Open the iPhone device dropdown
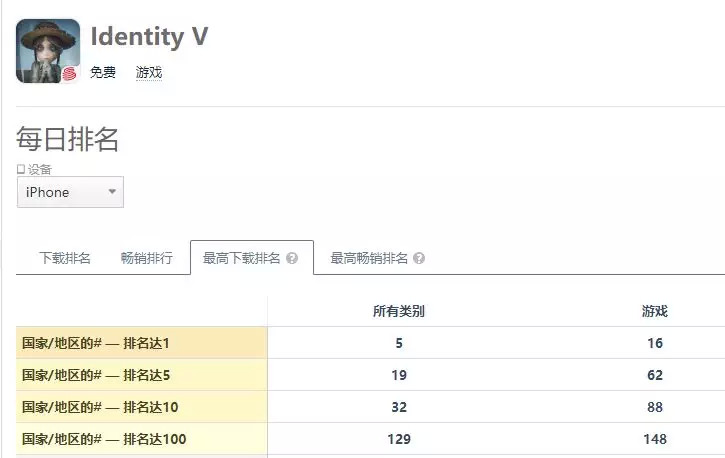Screen dimensions: 725x458 (x=70, y=192)
